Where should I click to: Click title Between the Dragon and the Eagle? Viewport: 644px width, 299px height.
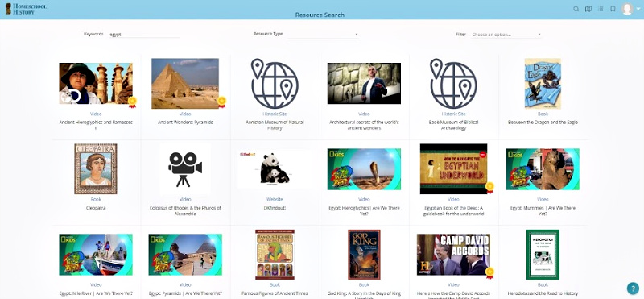(x=543, y=123)
